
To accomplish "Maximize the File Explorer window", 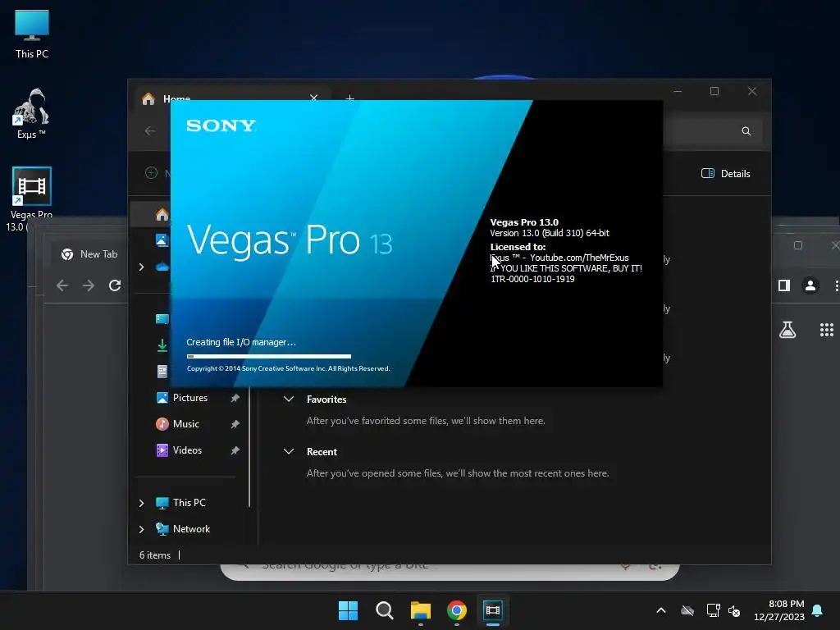I will click(714, 91).
